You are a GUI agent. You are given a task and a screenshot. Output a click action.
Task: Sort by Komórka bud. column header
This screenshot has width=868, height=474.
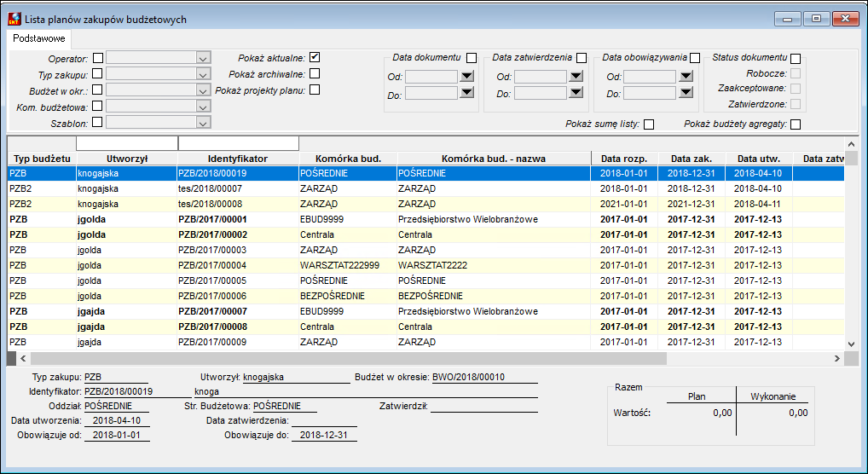[x=348, y=159]
